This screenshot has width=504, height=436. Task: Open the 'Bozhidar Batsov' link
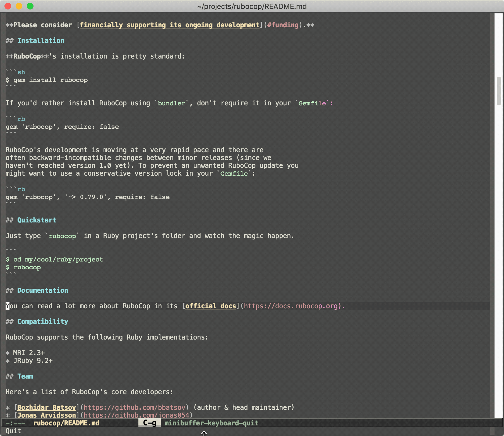(47, 408)
